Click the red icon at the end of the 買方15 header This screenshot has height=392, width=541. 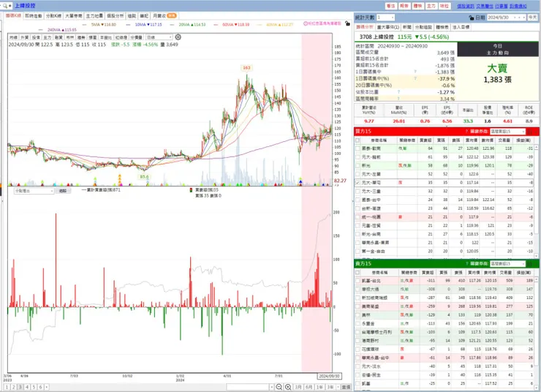[530, 132]
